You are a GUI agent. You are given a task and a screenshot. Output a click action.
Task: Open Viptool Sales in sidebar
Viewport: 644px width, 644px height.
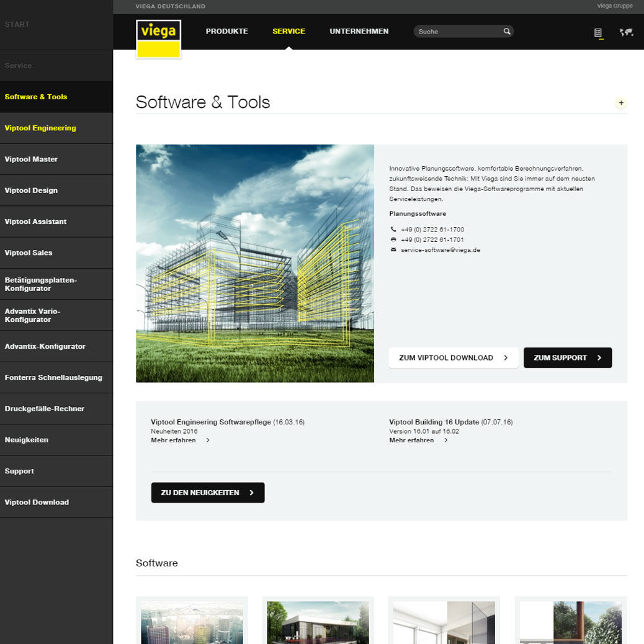56,253
